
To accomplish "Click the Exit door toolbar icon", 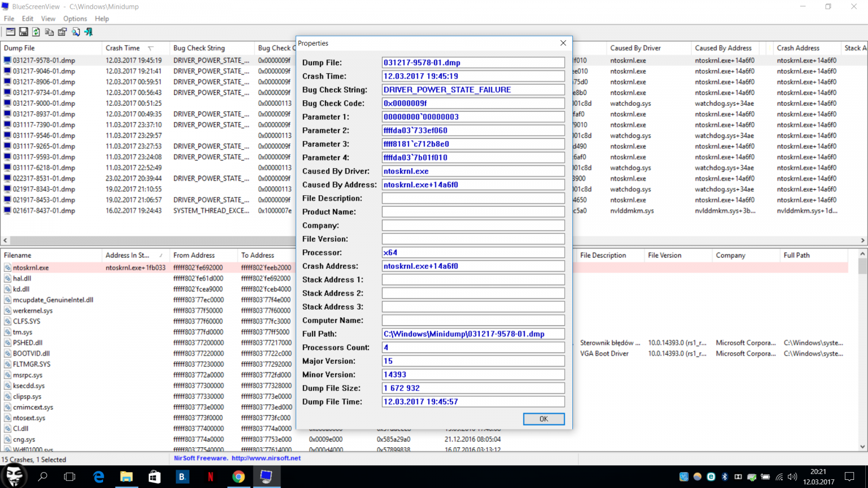I will (x=88, y=32).
